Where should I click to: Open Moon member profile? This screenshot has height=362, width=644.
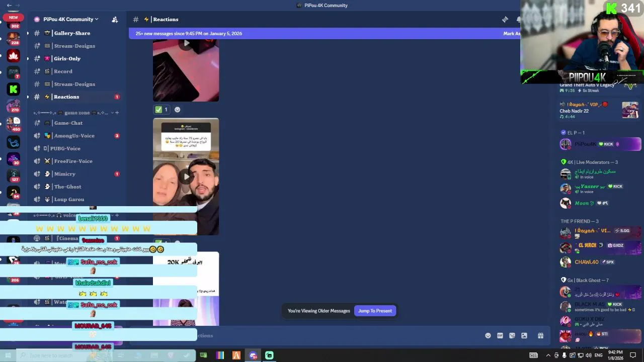pos(600,203)
